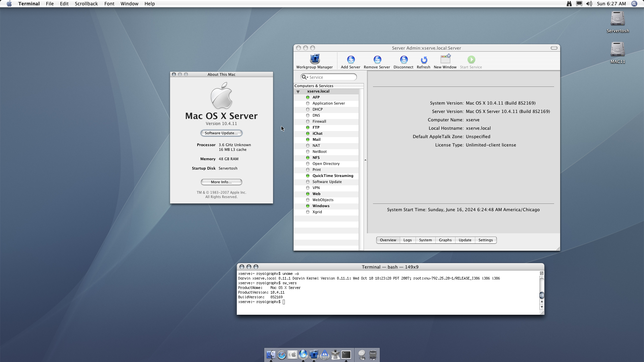Open the File menu
The height and width of the screenshot is (362, 644).
(x=50, y=4)
